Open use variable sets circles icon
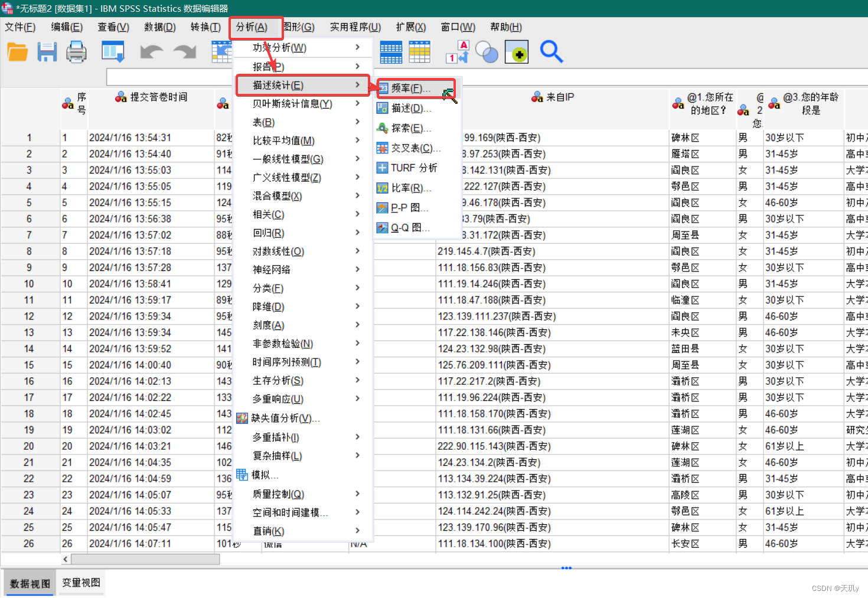868x598 pixels. [x=487, y=52]
